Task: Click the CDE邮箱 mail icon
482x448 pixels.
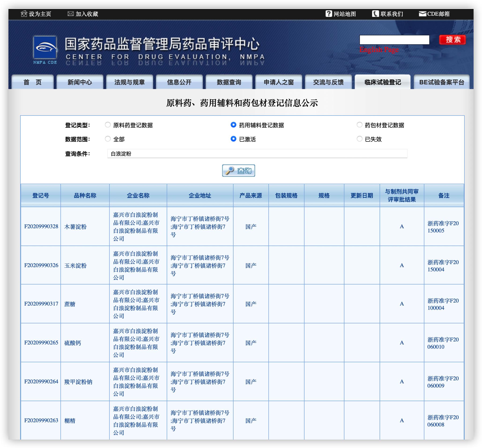Action: [x=422, y=14]
